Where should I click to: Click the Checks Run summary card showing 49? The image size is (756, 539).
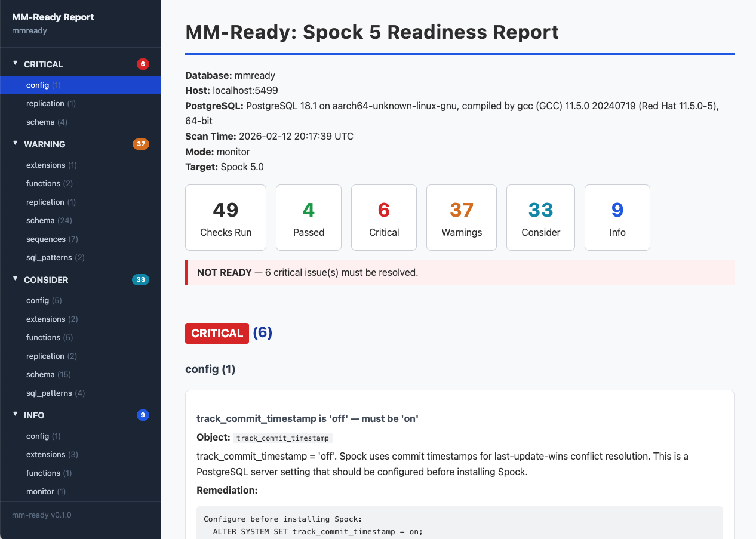click(x=226, y=217)
